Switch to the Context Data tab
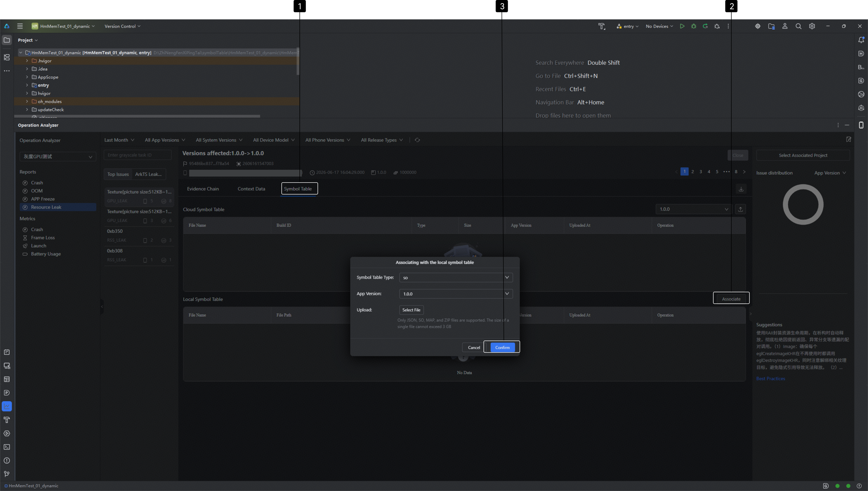The image size is (868, 491). [x=251, y=189]
